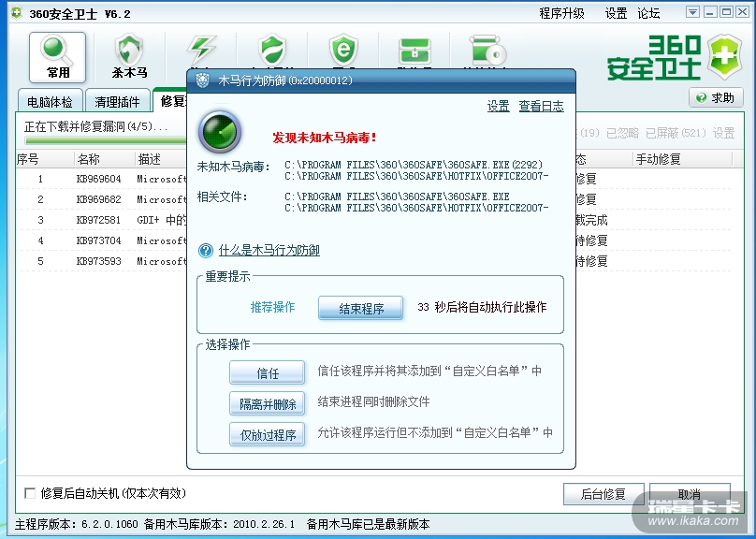
Task: Click the large 360安全卫士 cross shield logo
Action: (725, 57)
